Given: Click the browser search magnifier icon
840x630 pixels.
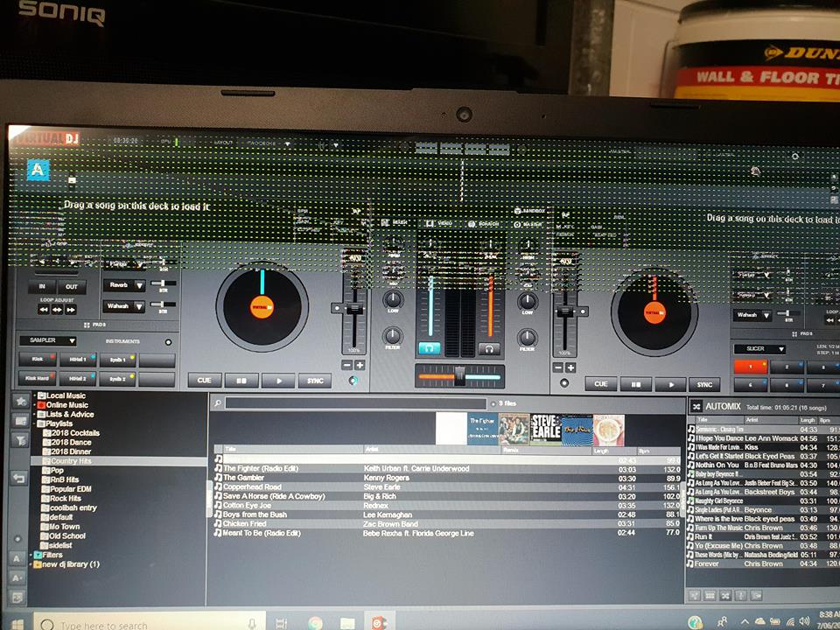Looking at the screenshot, I should point(218,402).
